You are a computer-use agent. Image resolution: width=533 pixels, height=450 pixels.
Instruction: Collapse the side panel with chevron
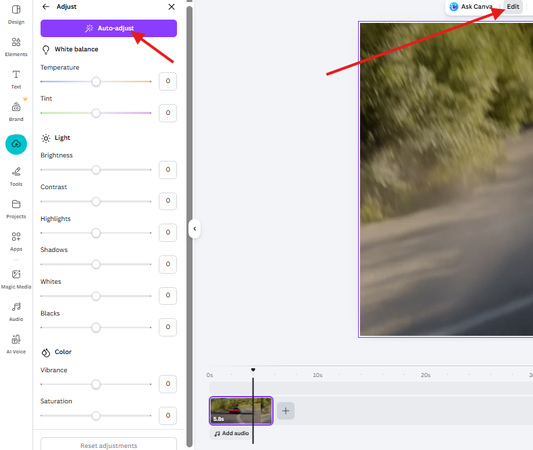pos(194,229)
